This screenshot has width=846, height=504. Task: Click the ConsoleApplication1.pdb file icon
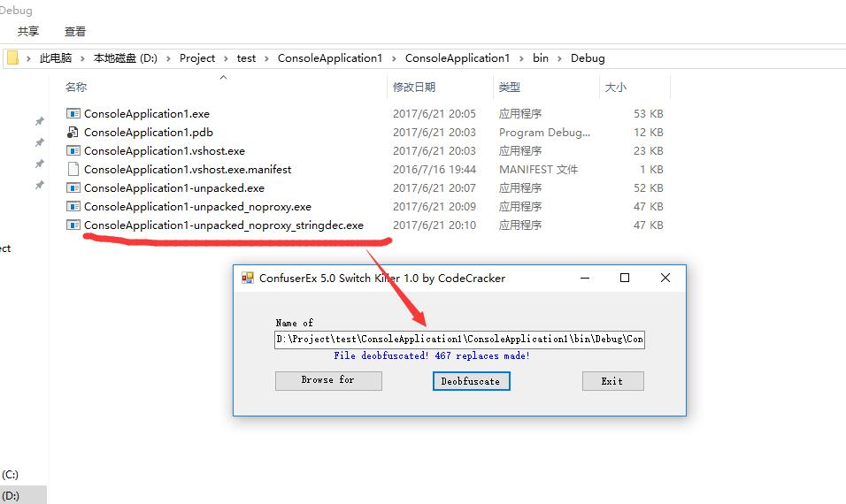point(73,132)
